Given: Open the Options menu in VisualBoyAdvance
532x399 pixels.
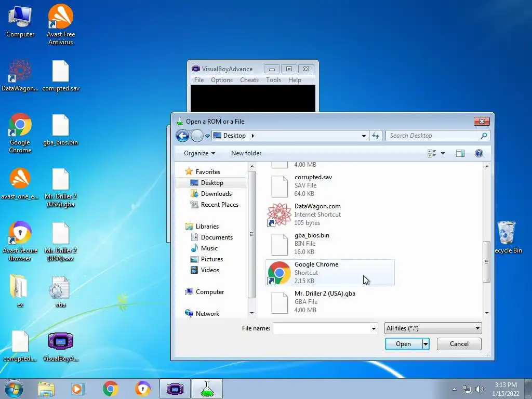Looking at the screenshot, I should [222, 80].
